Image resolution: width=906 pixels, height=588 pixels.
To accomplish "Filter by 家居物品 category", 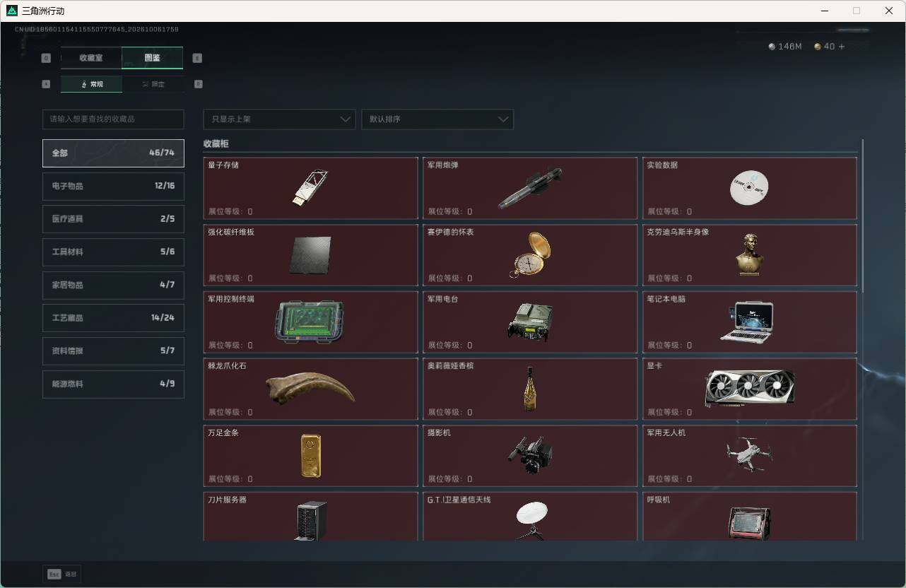I will [113, 285].
